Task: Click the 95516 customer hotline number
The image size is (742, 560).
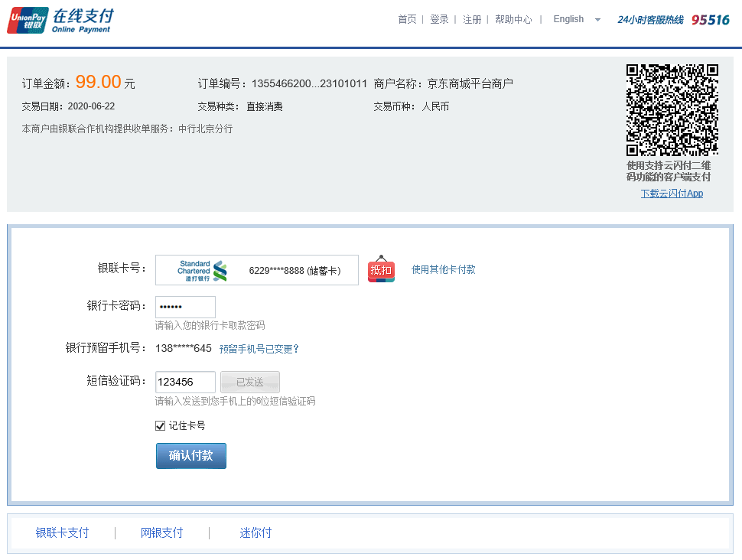Action: [711, 20]
